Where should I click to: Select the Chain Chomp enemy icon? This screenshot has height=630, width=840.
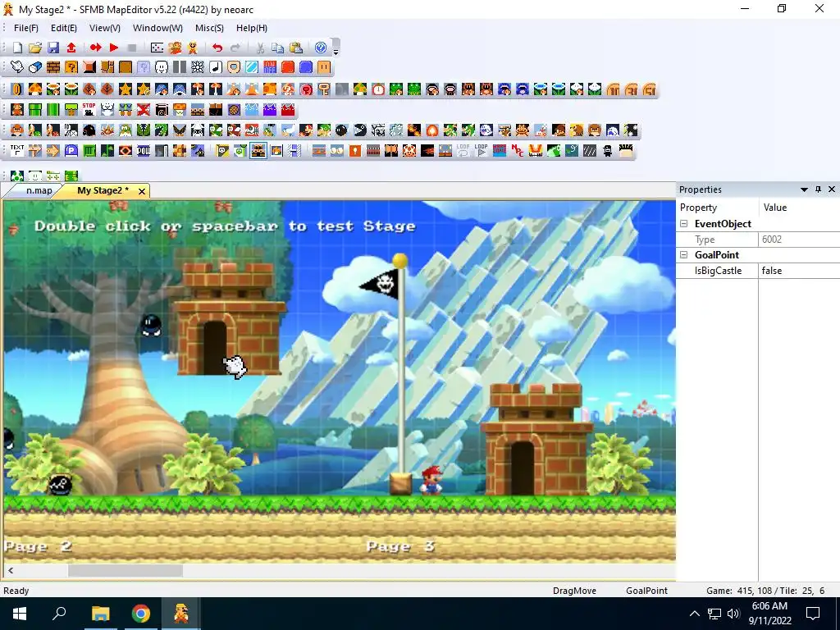(360, 130)
